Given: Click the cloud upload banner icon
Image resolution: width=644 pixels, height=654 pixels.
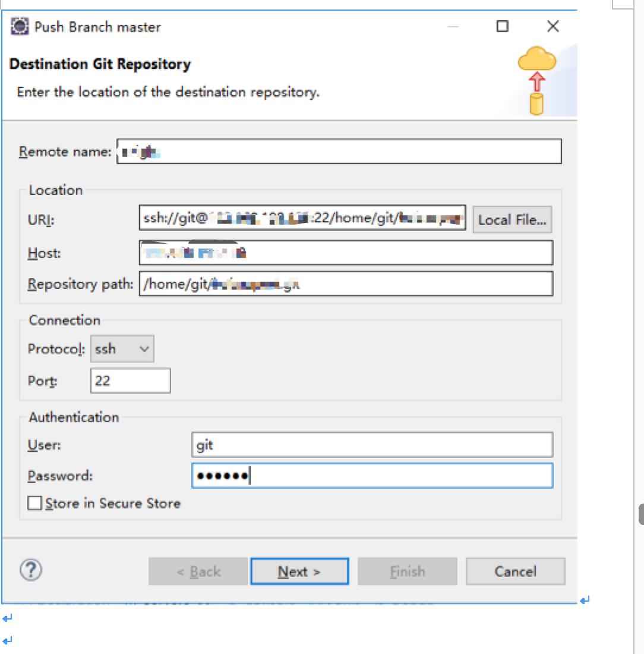Looking at the screenshot, I should pos(536,81).
